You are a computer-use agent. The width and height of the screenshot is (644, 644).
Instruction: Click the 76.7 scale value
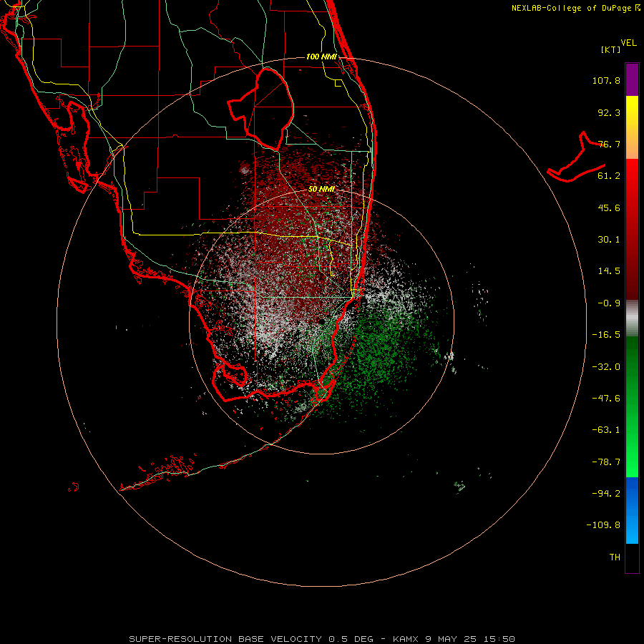click(609, 144)
